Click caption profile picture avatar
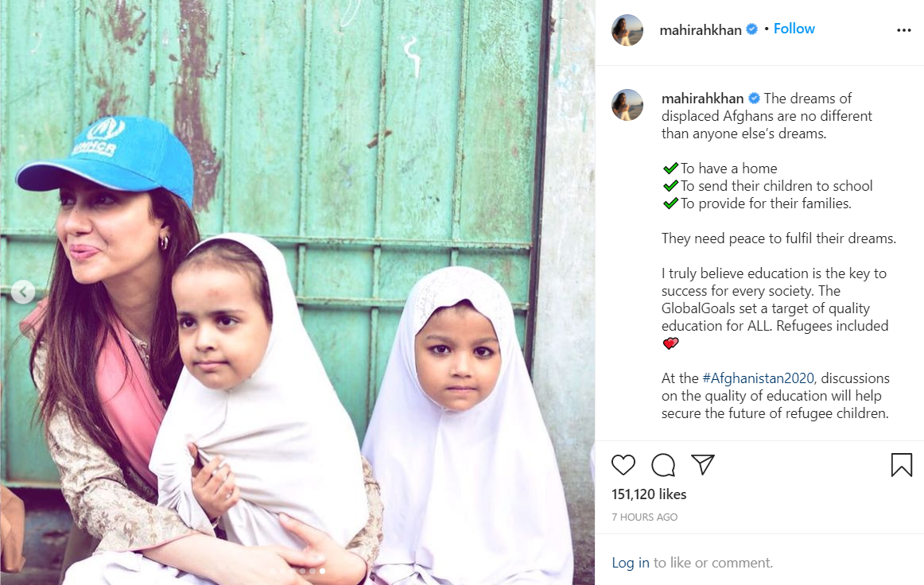The image size is (924, 585). pyautogui.click(x=627, y=105)
